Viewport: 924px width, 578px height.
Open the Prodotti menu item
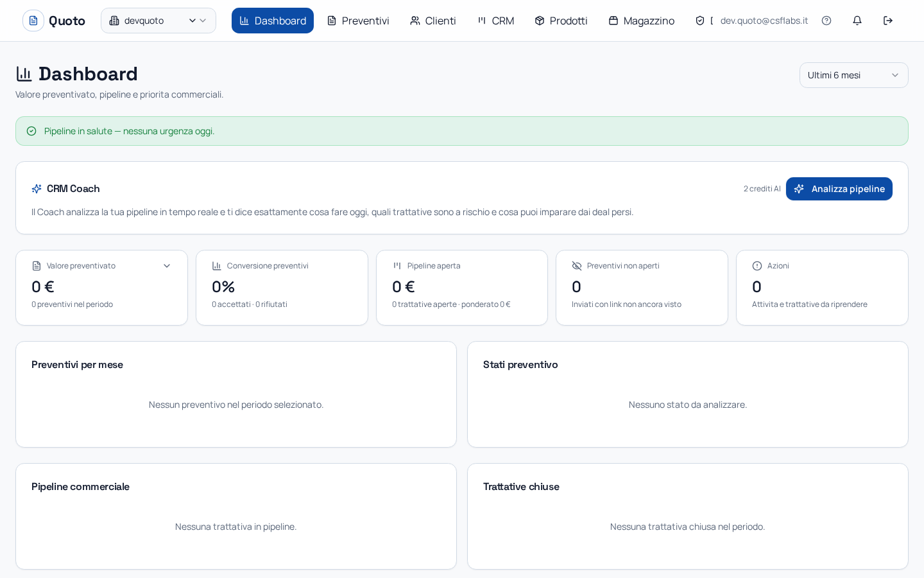pyautogui.click(x=561, y=21)
